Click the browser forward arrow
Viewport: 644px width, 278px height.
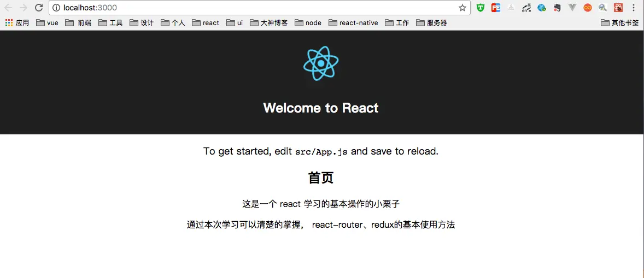24,8
